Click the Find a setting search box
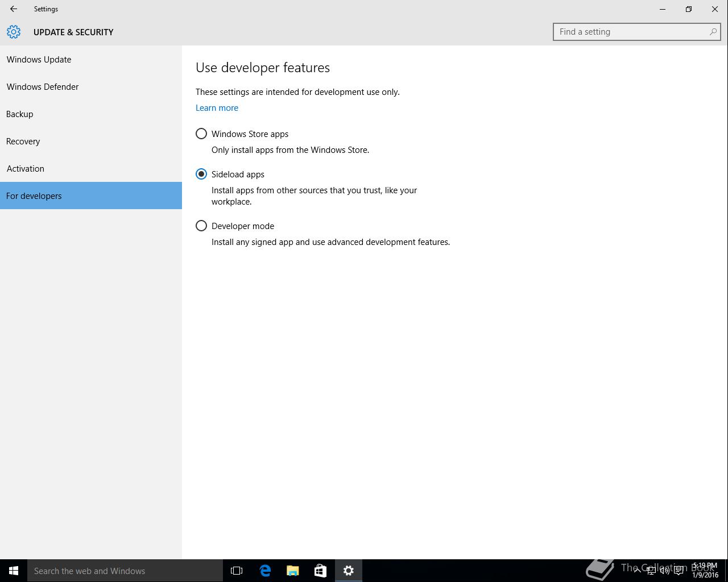Screen dimensions: 728x582 [x=636, y=32]
